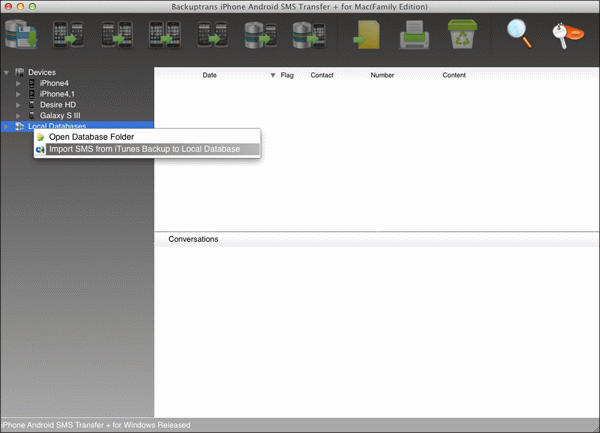
Task: Select iPhone4,1 in the device tree
Action: click(57, 94)
